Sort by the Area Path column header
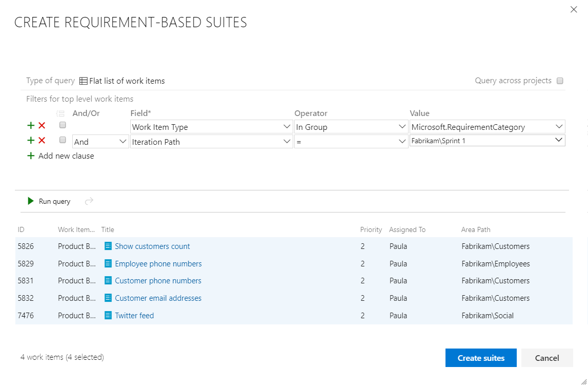Viewport: 588px width, 386px height. (476, 230)
